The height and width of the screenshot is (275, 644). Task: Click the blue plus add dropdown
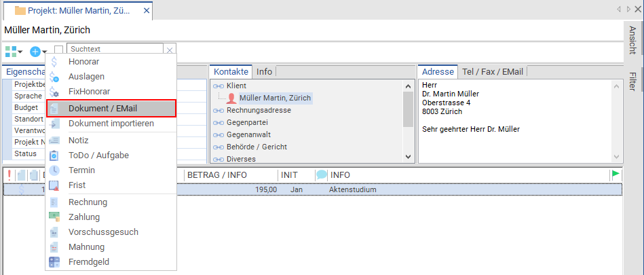click(x=38, y=52)
